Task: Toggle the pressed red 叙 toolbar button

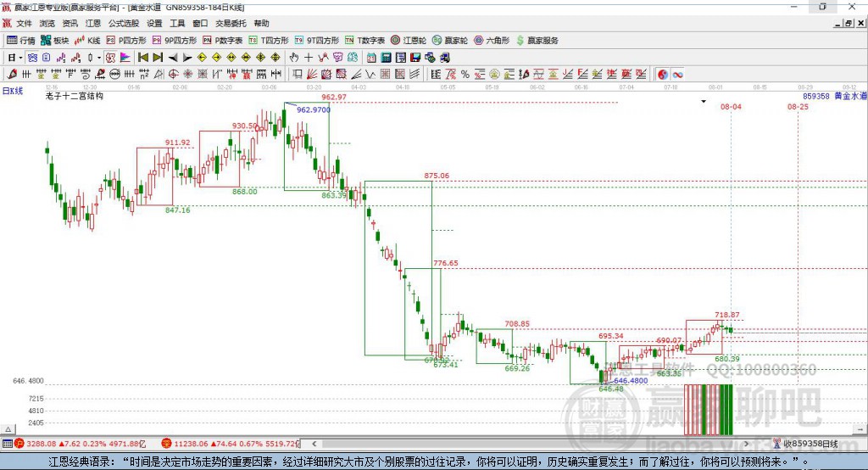Action: coord(111,58)
